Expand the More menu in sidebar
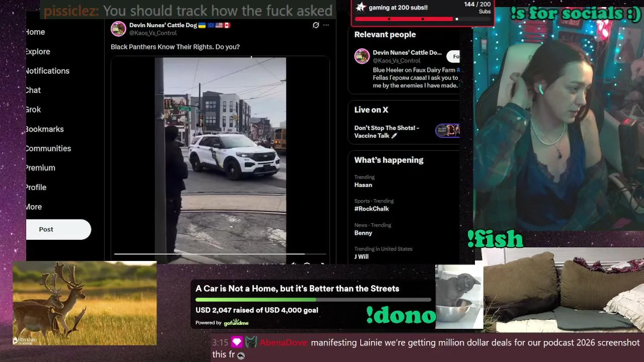This screenshot has height=362, width=644. click(x=34, y=207)
